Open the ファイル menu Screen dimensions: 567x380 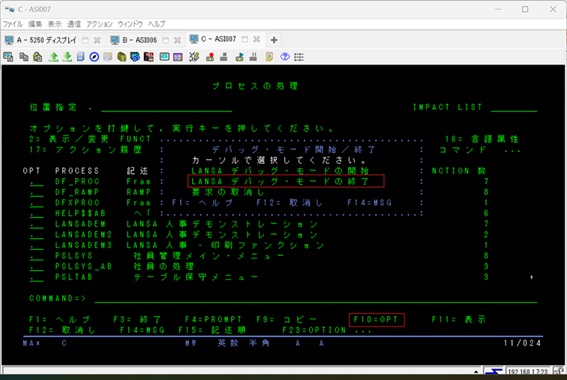(13, 24)
